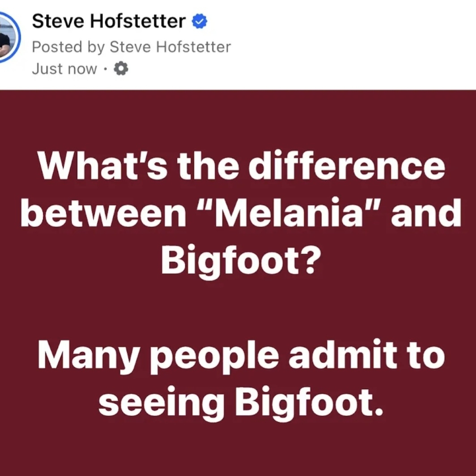This screenshot has height=476, width=476.
Task: Click the word 'seeing' in the last line
Action: tap(161, 404)
